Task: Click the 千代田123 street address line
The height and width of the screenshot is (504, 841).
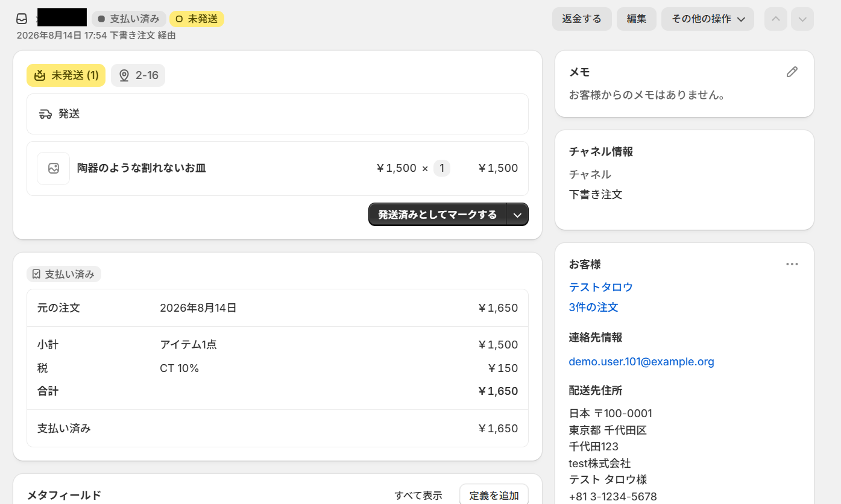Action: click(x=594, y=447)
